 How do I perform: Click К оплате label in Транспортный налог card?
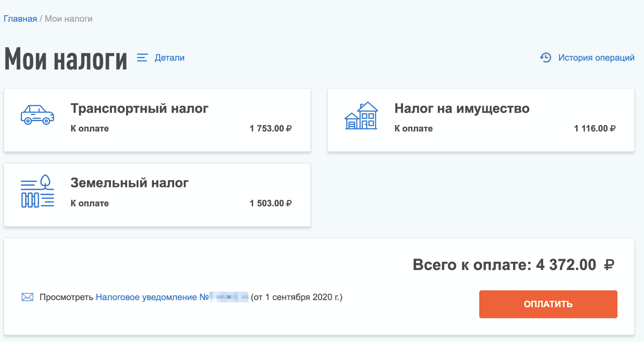click(x=90, y=128)
